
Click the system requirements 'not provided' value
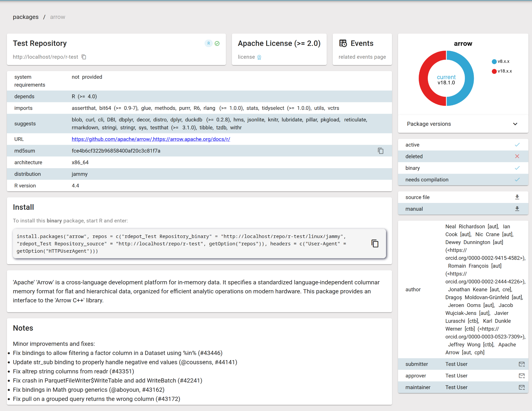(87, 77)
